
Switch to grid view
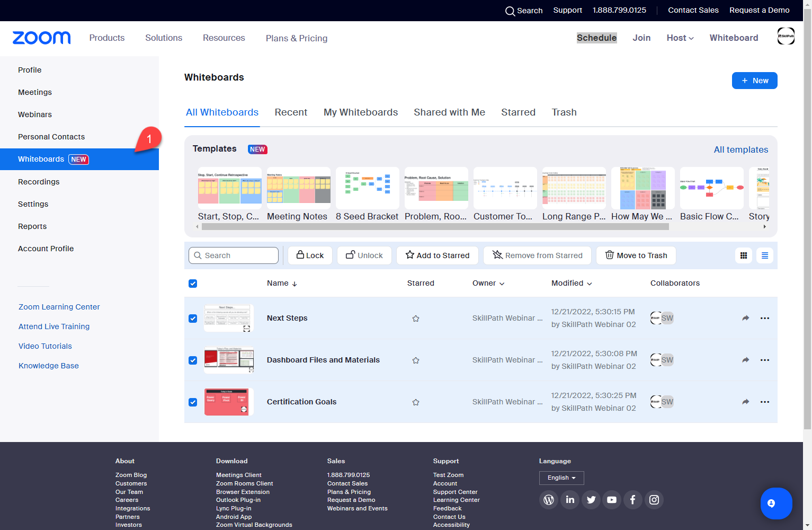click(x=744, y=255)
